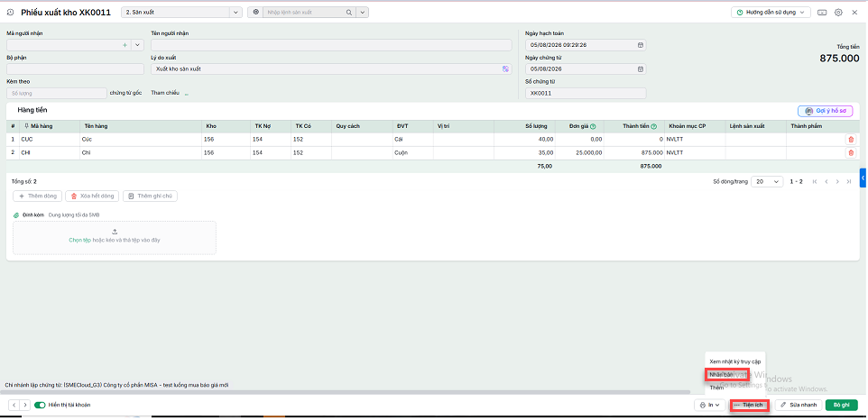Click the Tên người nhận field

[x=331, y=45]
